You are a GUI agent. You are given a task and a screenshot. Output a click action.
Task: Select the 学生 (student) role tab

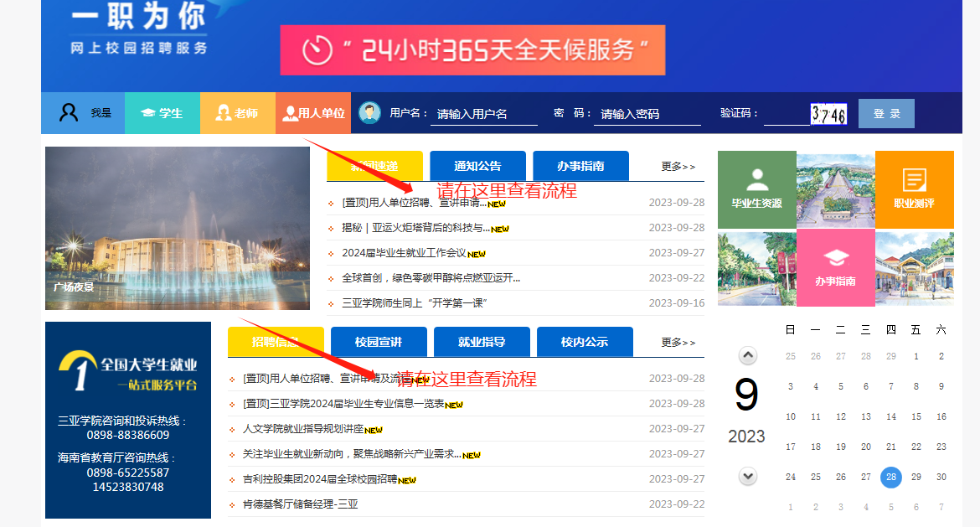point(162,113)
